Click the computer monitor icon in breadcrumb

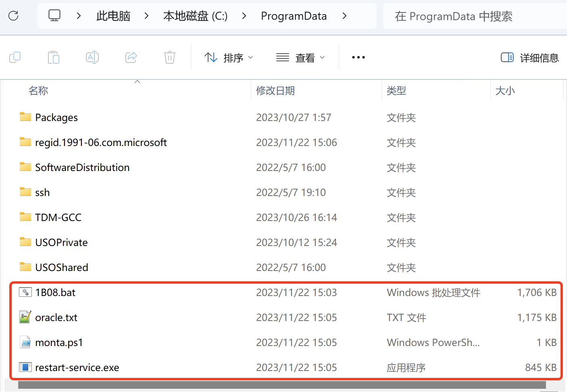click(54, 16)
